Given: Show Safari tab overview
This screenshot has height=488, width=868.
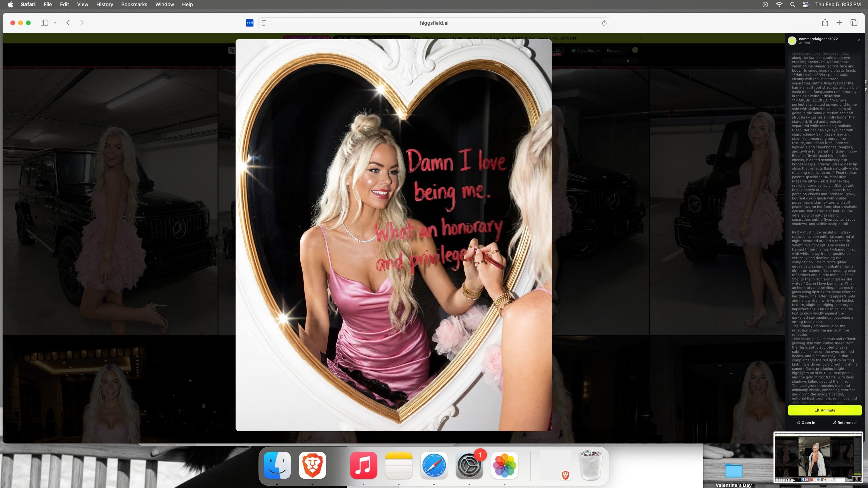Looking at the screenshot, I should coord(854,23).
